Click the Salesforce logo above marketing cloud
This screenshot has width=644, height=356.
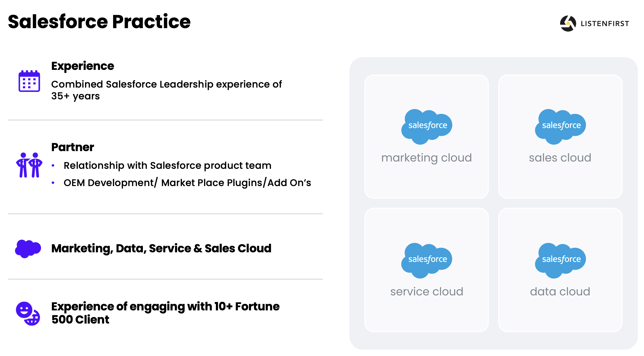tap(427, 127)
